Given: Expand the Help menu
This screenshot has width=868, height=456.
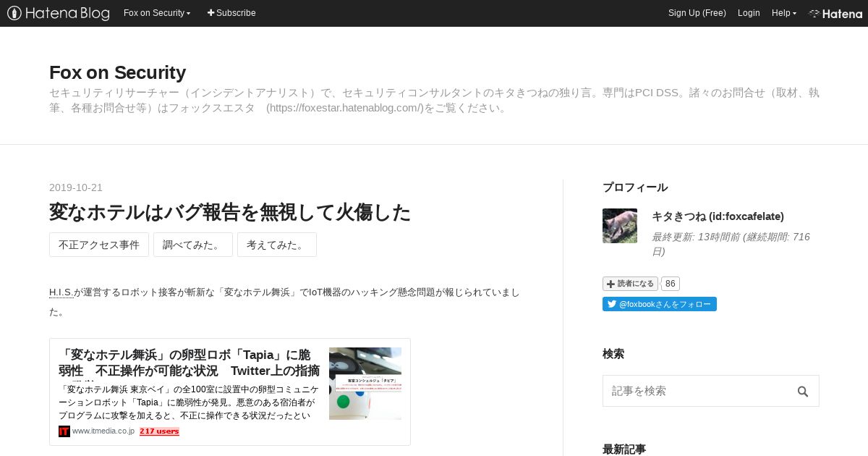Looking at the screenshot, I should coord(783,13).
